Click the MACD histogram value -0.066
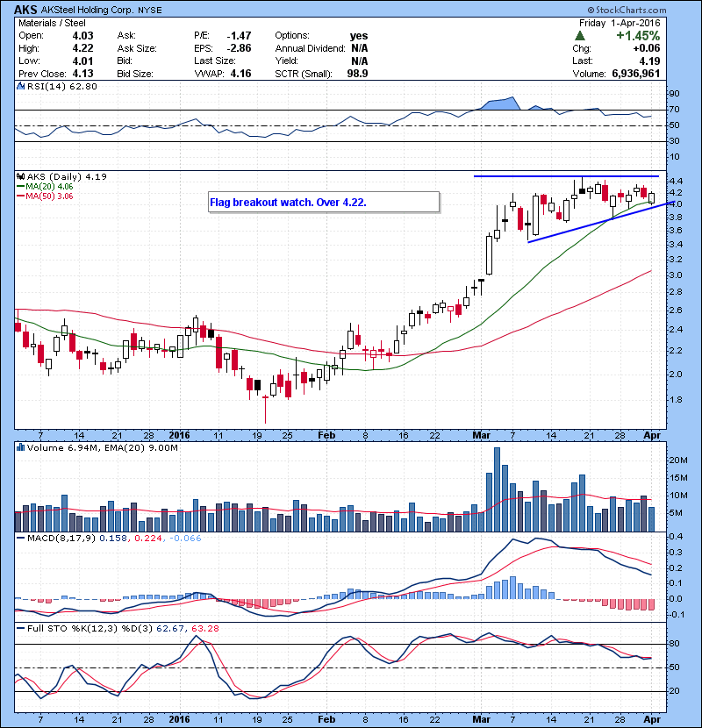Image resolution: width=702 pixels, height=728 pixels. click(185, 539)
